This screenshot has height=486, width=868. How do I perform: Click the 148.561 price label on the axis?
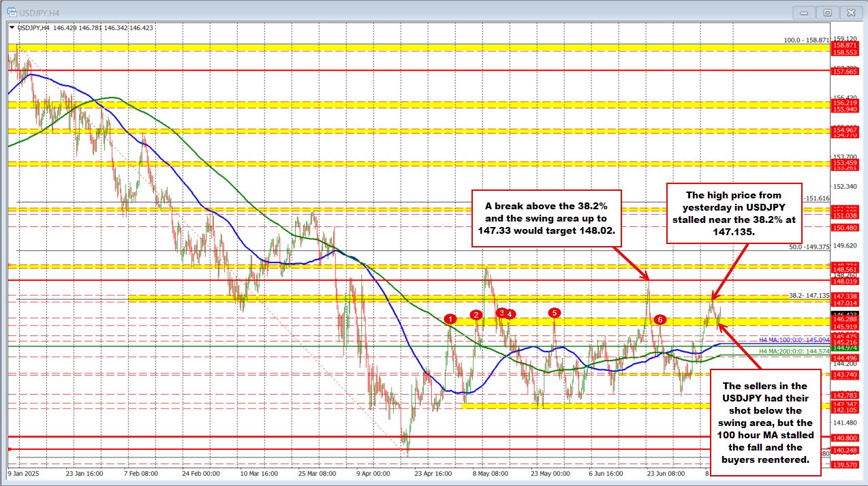click(844, 270)
